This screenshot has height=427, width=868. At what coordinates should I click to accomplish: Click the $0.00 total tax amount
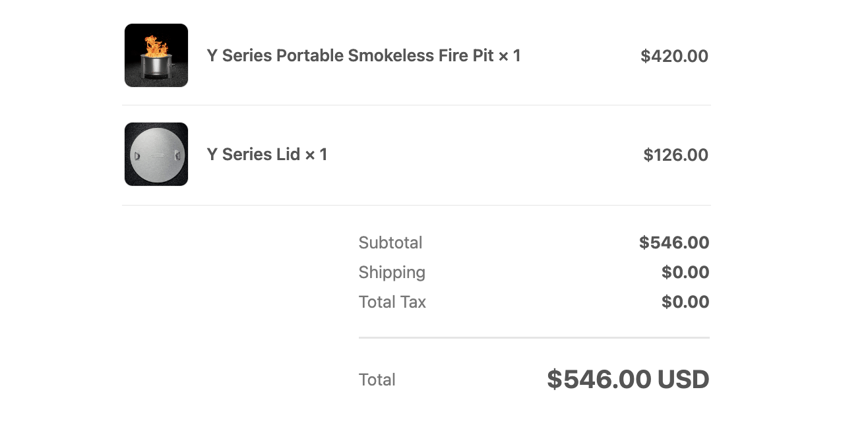pyautogui.click(x=685, y=302)
